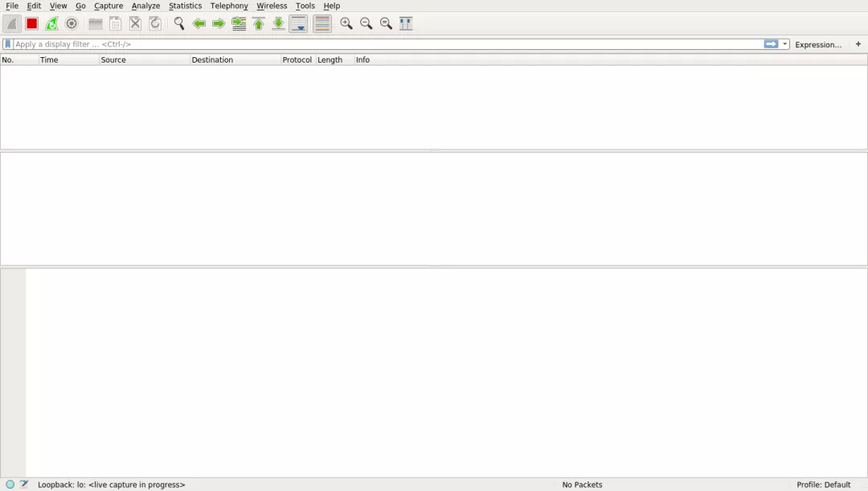Go back to the previous packet
The image size is (868, 491).
[x=199, y=24]
